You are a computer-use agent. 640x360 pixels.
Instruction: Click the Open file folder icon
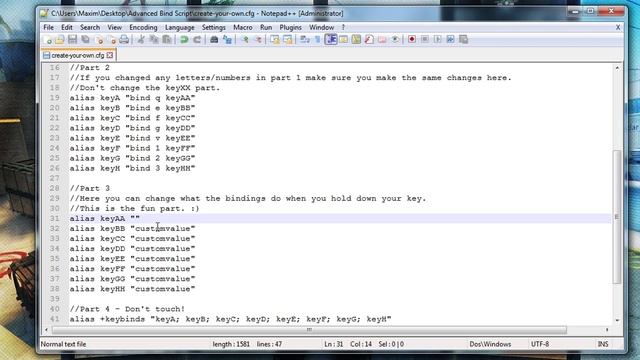[x=60, y=40]
